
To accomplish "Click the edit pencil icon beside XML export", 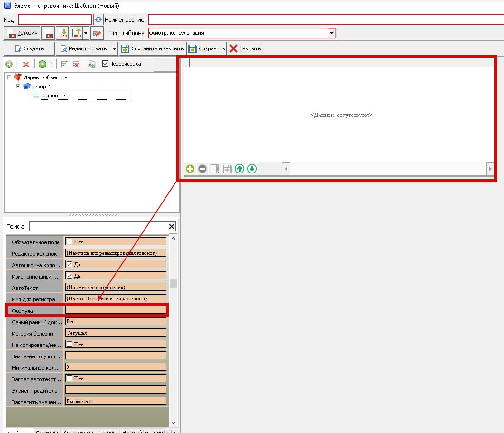I will [x=97, y=33].
